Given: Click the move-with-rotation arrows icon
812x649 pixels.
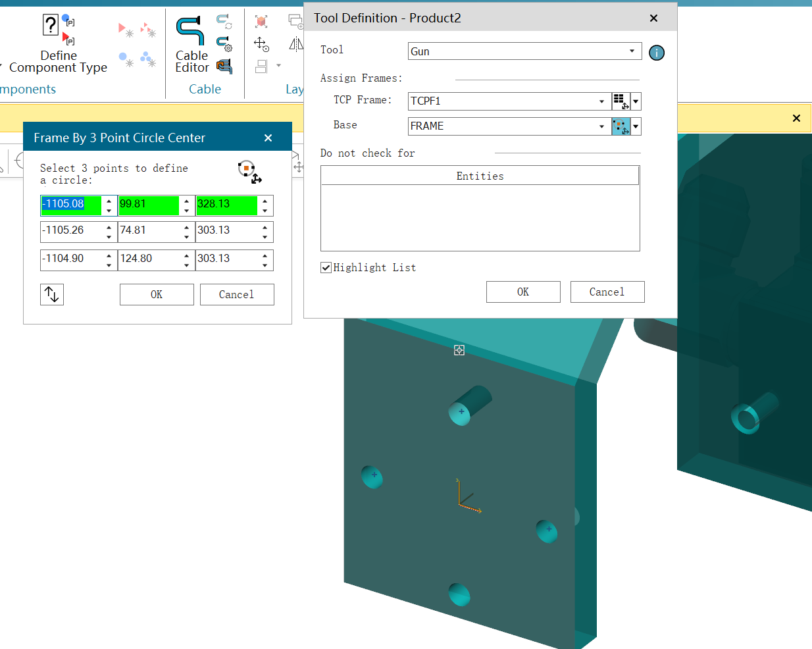Looking at the screenshot, I should point(261,44).
